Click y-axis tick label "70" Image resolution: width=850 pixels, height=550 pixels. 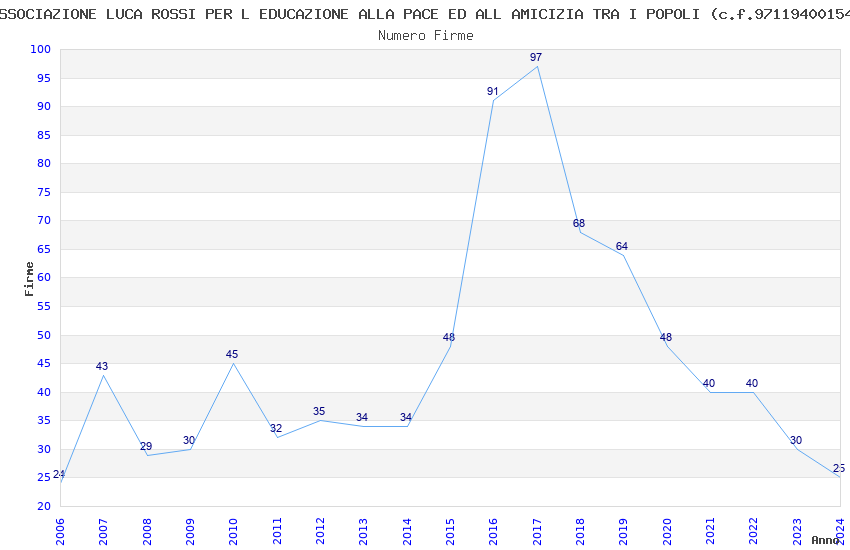coord(44,220)
